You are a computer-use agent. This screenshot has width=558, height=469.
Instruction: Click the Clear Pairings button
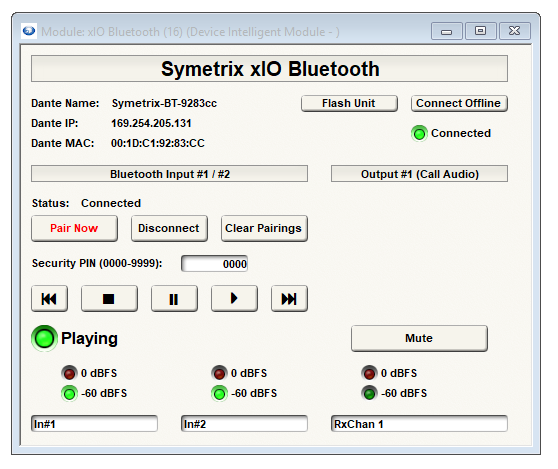264,228
